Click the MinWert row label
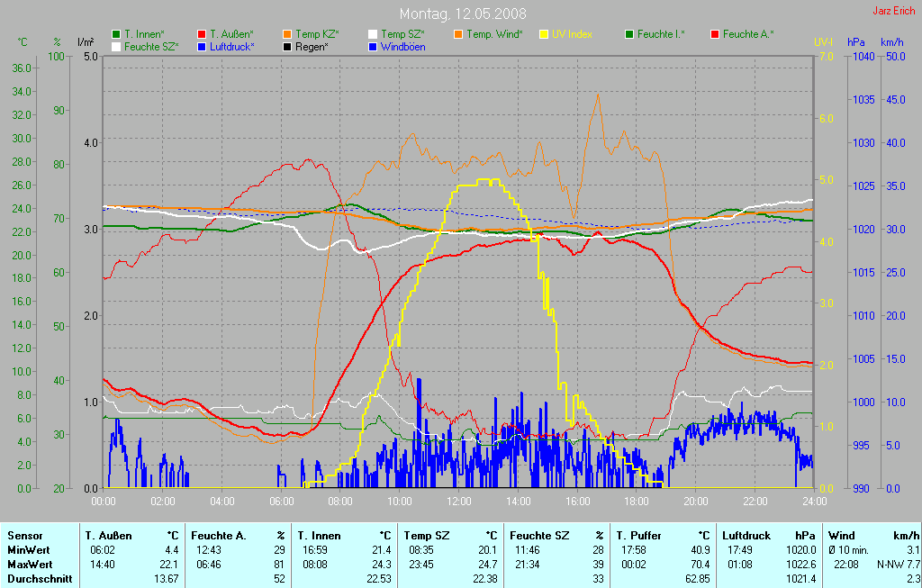The height and width of the screenshot is (588, 922). pyautogui.click(x=28, y=550)
